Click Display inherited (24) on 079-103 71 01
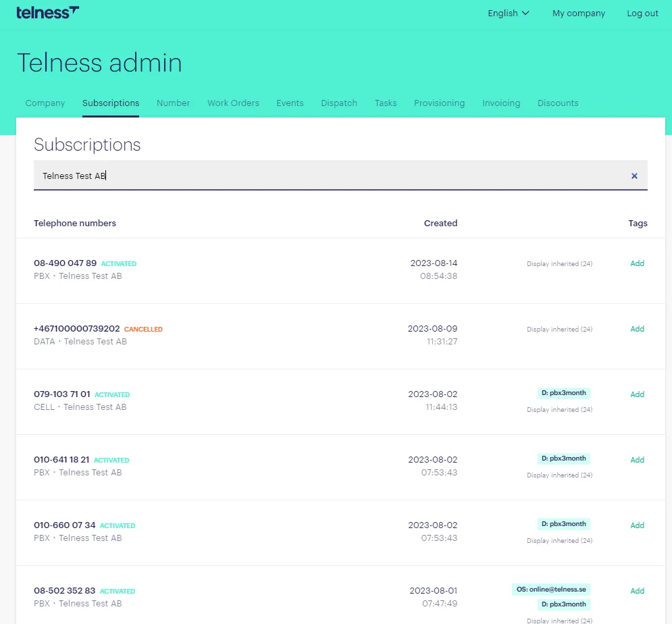This screenshot has width=672, height=624. point(560,410)
